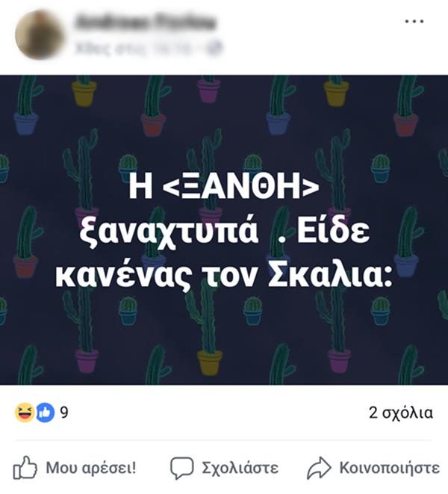Click the outlined thumbs-up Like icon

click(25, 468)
